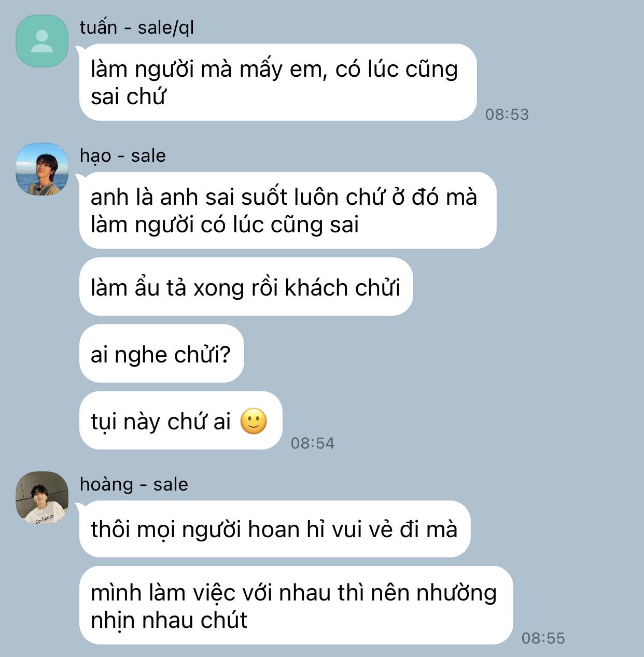Tap sender name 'hoàng - sale'
Screen dimensions: 644x657
[x=134, y=484]
